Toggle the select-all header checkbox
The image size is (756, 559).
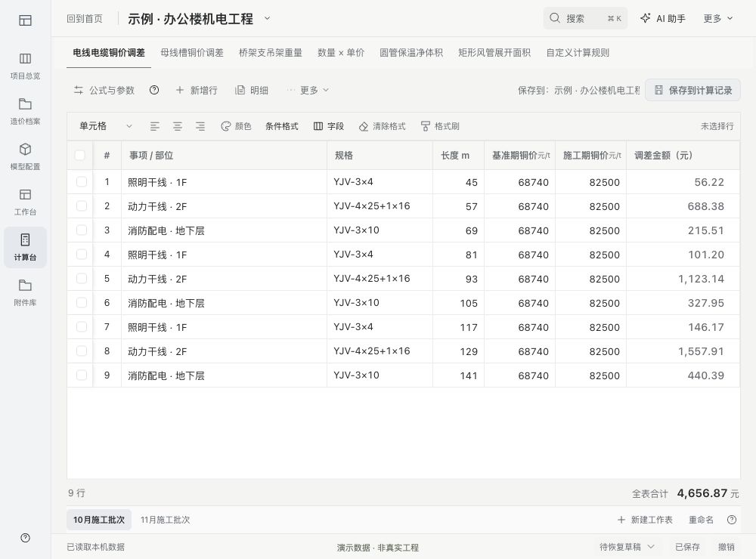[80, 155]
